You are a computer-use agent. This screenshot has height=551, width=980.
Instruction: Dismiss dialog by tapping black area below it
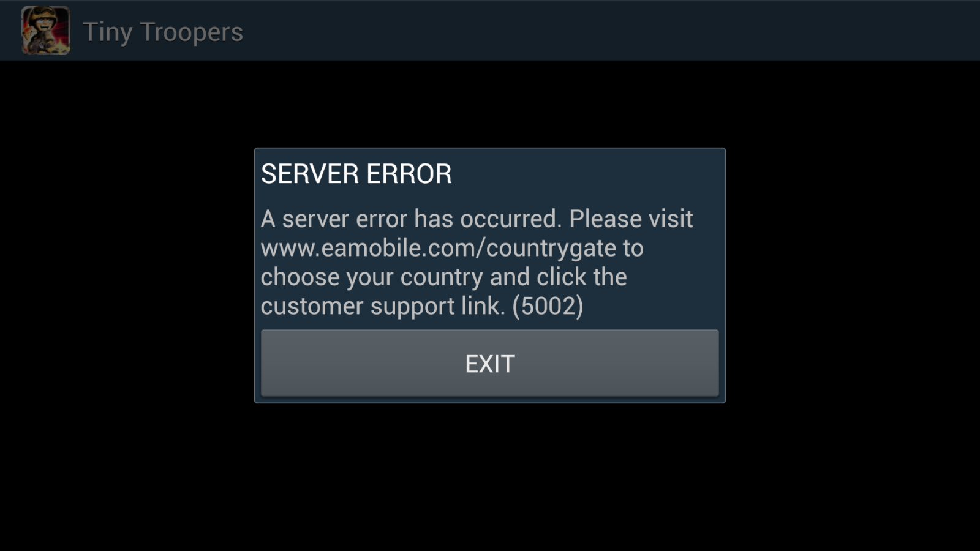[x=490, y=478]
